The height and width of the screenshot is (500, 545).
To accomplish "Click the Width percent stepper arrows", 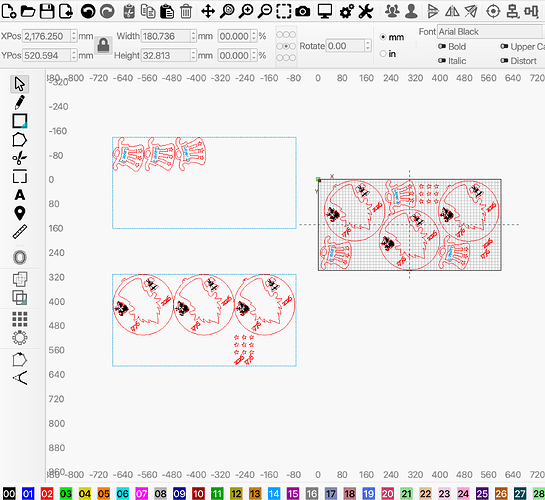I will (254, 36).
